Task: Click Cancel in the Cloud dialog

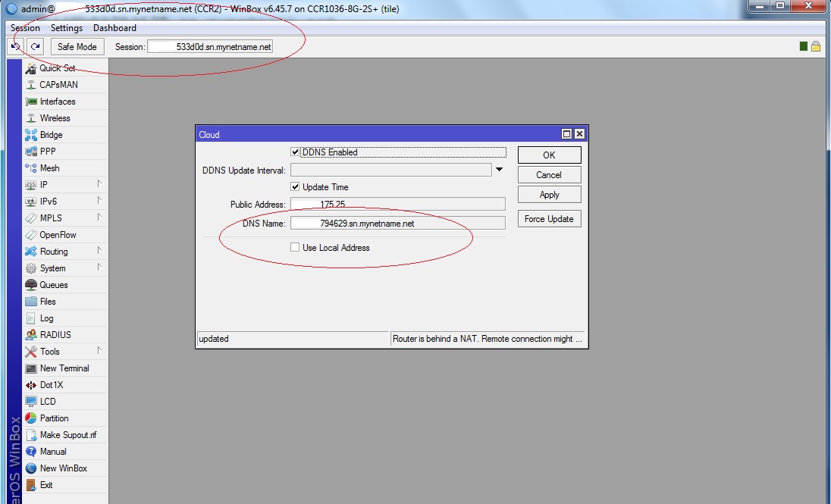Action: (549, 175)
